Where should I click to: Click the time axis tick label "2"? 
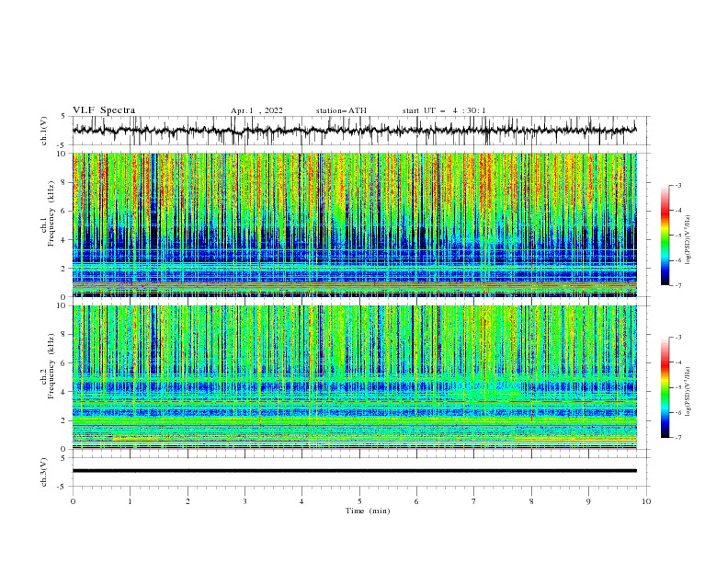coord(188,501)
